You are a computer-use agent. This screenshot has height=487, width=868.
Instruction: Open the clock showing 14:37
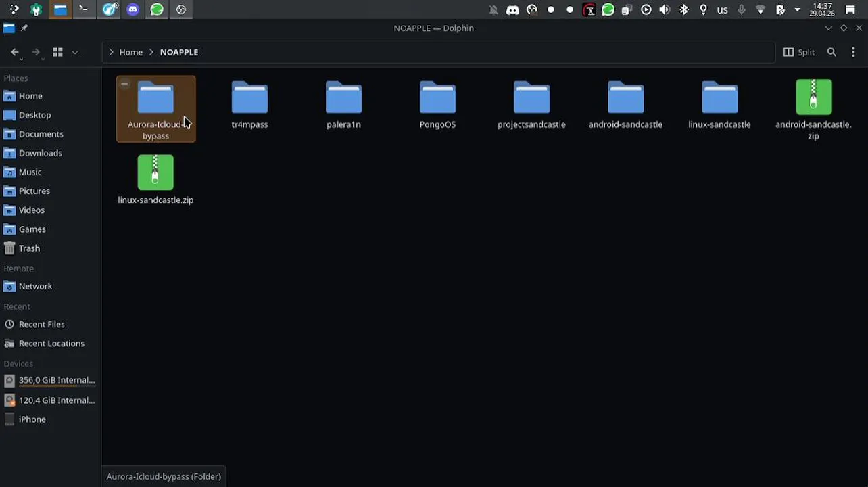(x=822, y=9)
